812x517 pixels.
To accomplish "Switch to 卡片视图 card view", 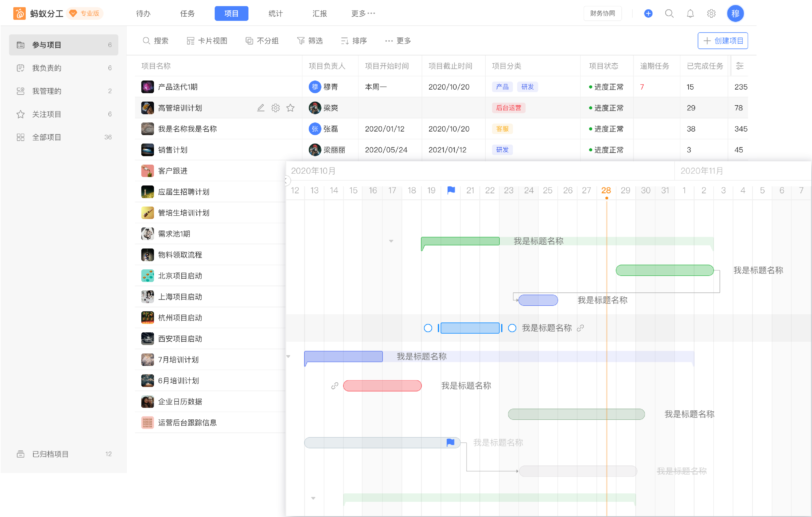I will click(x=207, y=41).
